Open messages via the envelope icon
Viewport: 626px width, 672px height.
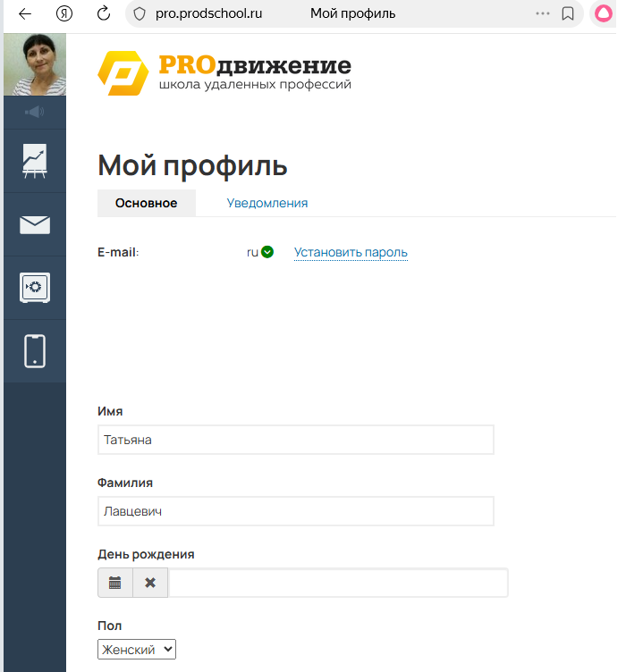(x=35, y=224)
